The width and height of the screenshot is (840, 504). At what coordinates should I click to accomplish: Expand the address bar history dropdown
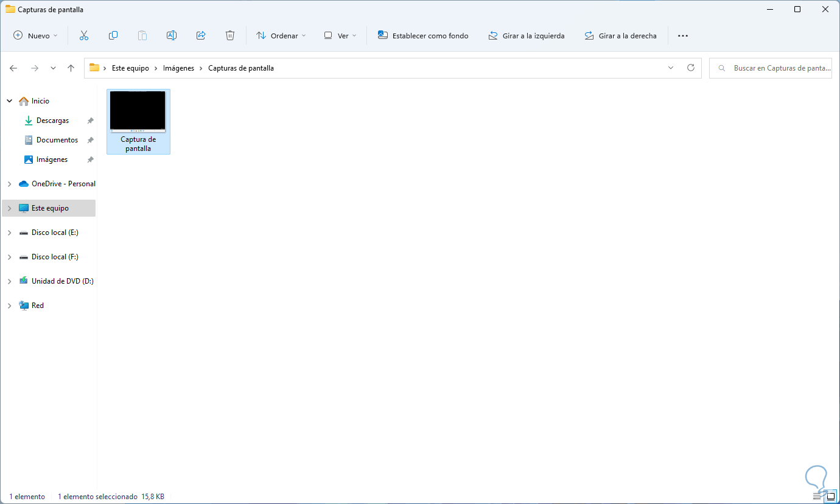(671, 68)
